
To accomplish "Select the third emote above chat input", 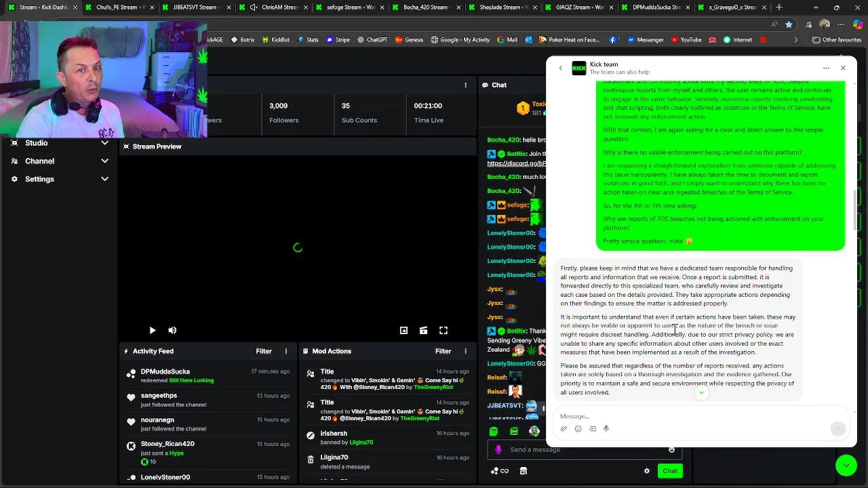I will pos(534,431).
